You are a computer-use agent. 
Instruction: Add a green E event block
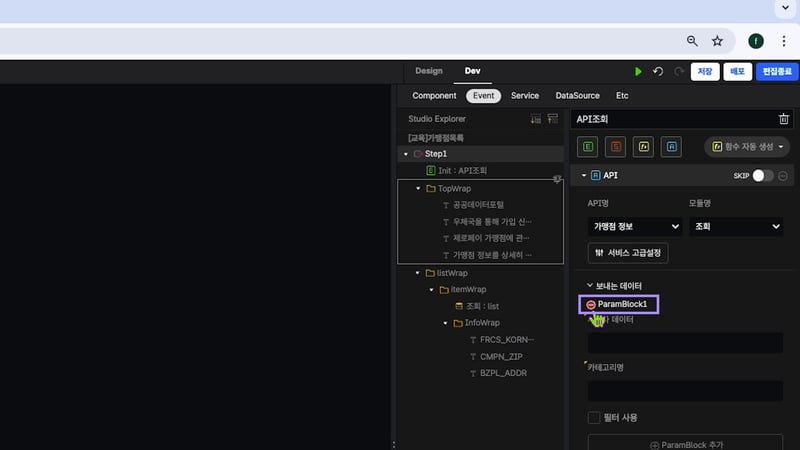[588, 147]
